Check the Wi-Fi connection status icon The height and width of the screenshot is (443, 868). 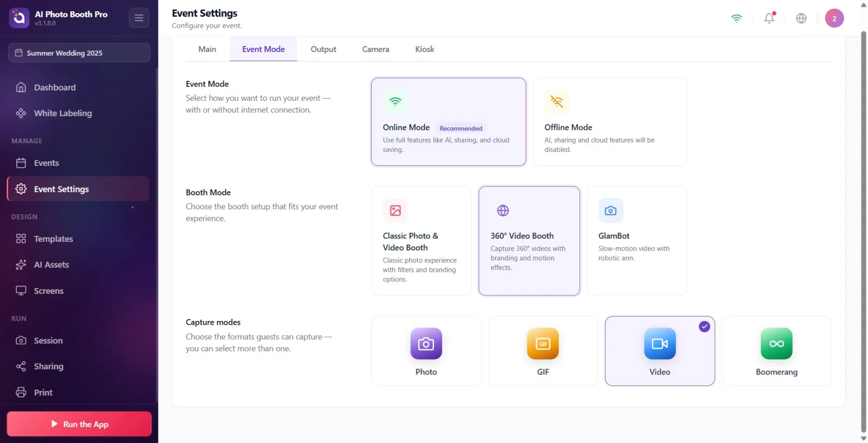coord(736,18)
